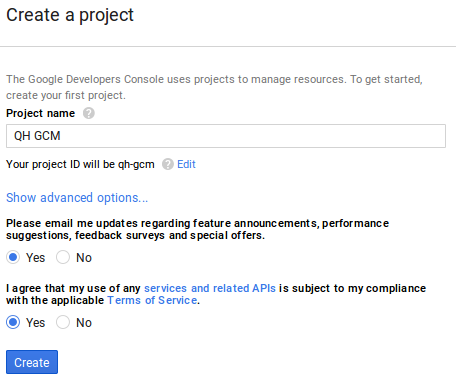Click the No label under email updates question
456x379 pixels.
pyautogui.click(x=84, y=258)
